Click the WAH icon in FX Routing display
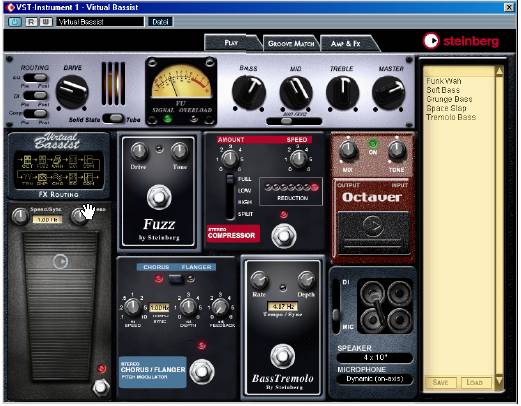Screen dimensions: 521x406 pos(58,162)
